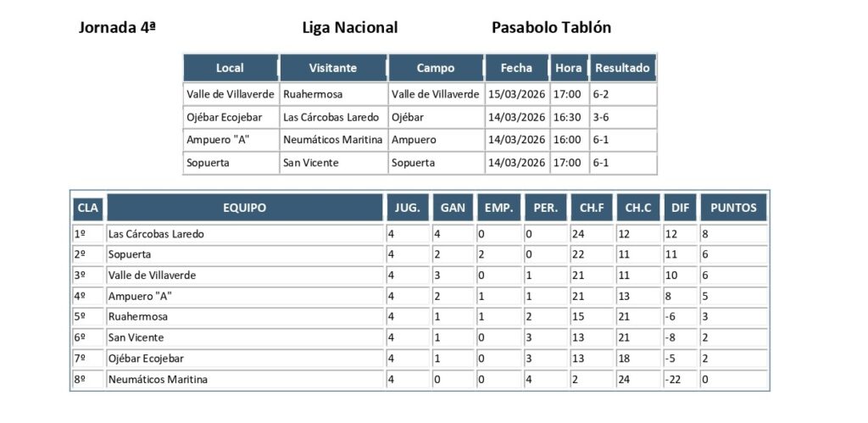Select the '8º' classification cell
Viewport: 868px width, 423px height.
tap(81, 380)
